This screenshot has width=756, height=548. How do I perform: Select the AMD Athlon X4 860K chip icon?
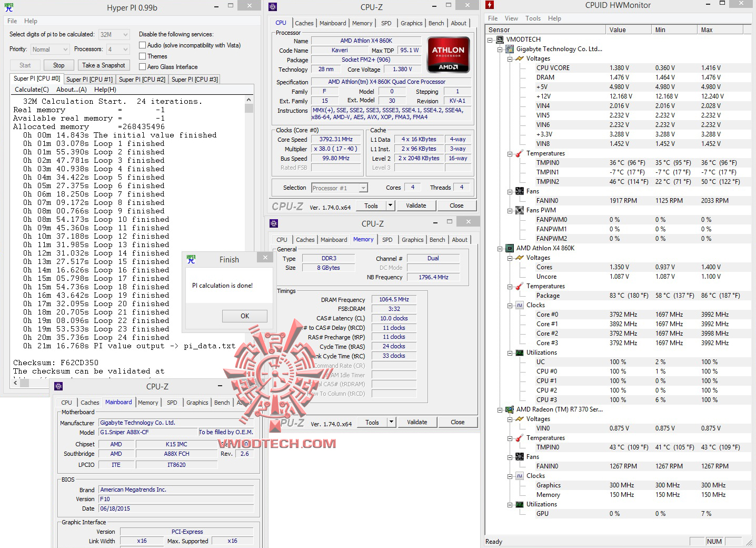point(510,248)
